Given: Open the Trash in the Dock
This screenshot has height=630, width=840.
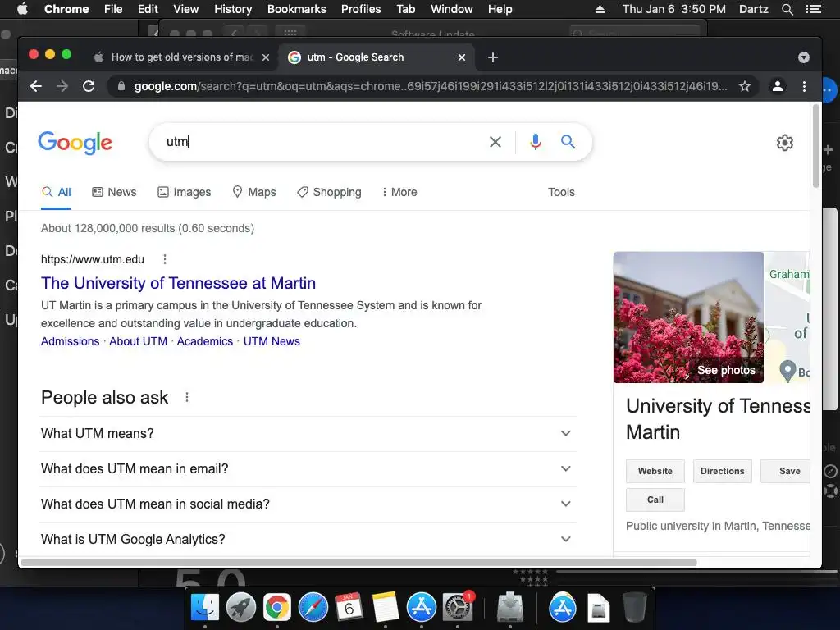Looking at the screenshot, I should [635, 608].
